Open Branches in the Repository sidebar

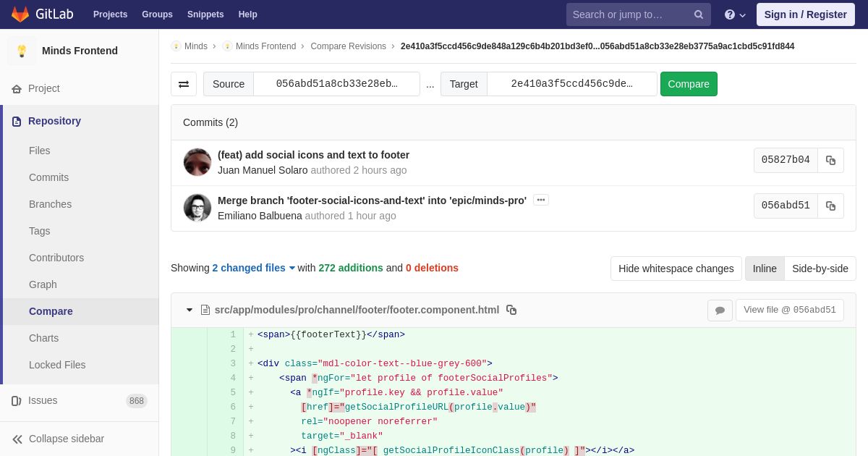click(x=50, y=204)
